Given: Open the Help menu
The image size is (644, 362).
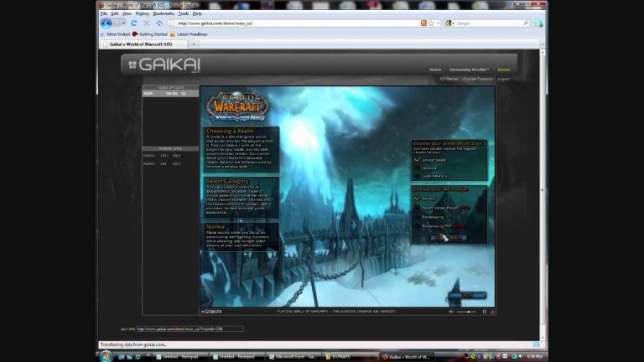Looking at the screenshot, I should point(197,13).
